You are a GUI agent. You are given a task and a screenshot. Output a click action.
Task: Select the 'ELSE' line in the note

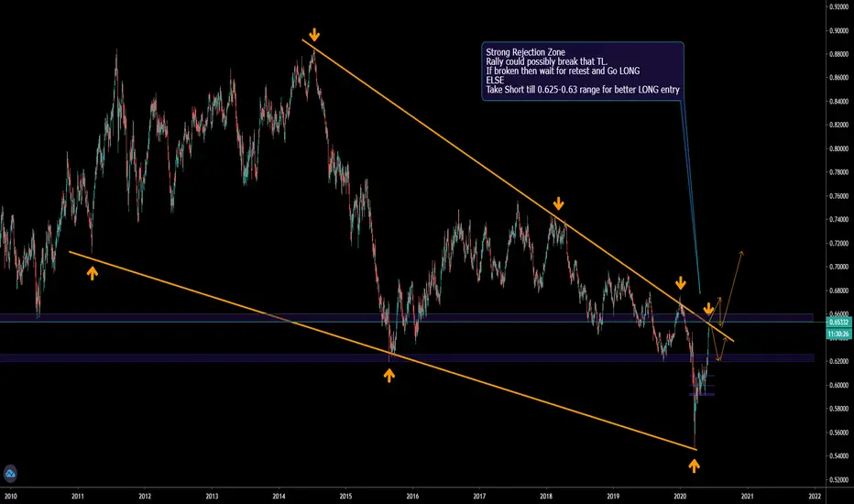click(495, 80)
